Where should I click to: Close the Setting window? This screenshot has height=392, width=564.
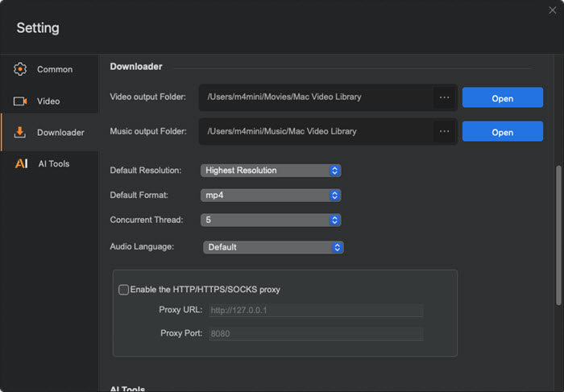553,10
